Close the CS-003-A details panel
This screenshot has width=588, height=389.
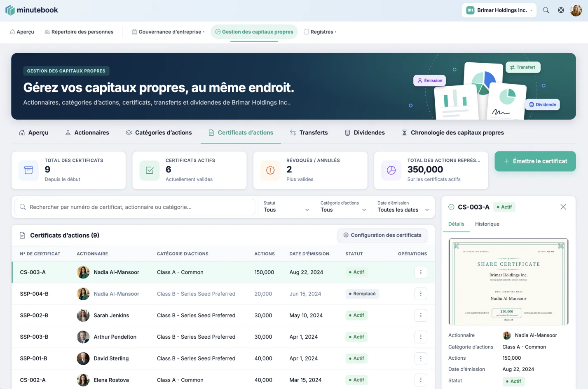[563, 207]
